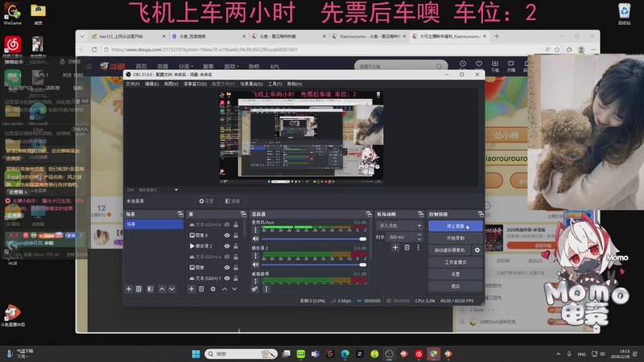Image resolution: width=644 pixels, height=362 pixels.
Task: Hide the 图像 6 source
Action: [x=227, y=235]
